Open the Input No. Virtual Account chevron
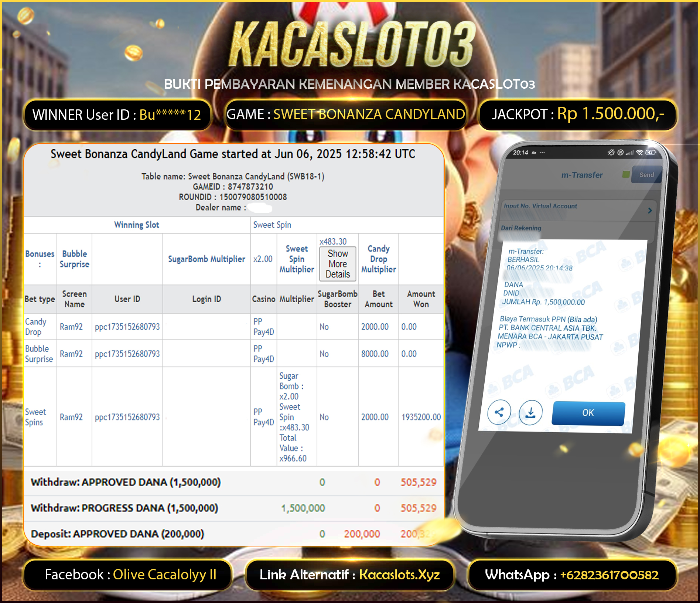 650,210
